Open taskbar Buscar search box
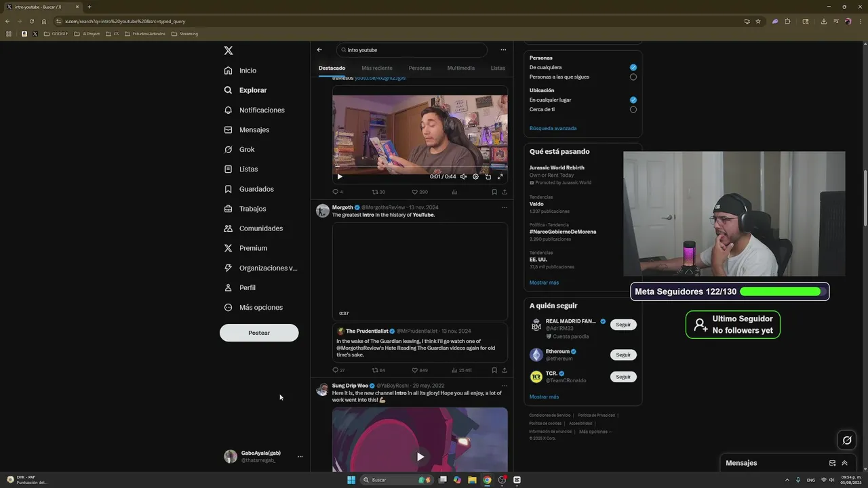Image resolution: width=868 pixels, height=488 pixels. pos(397,480)
